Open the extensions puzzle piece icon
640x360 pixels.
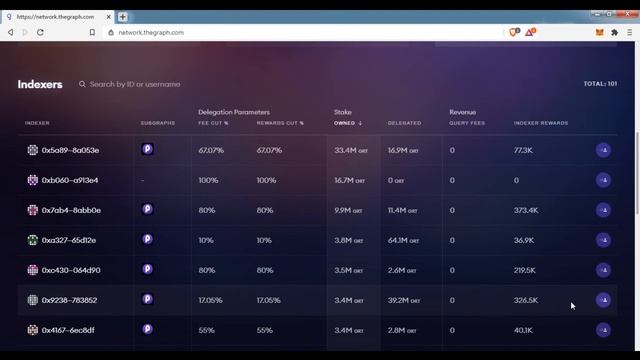(x=614, y=32)
